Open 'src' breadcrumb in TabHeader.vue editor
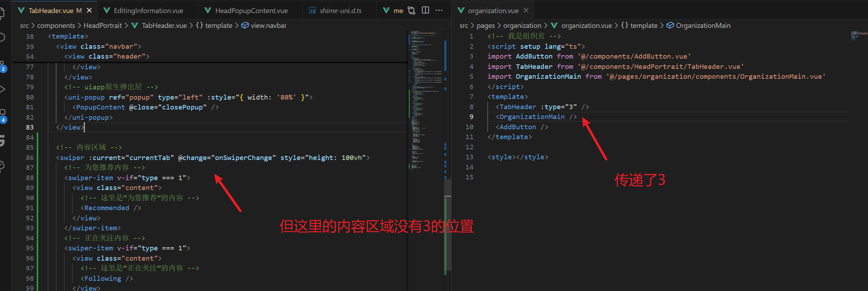The width and height of the screenshot is (868, 291). 24,25
